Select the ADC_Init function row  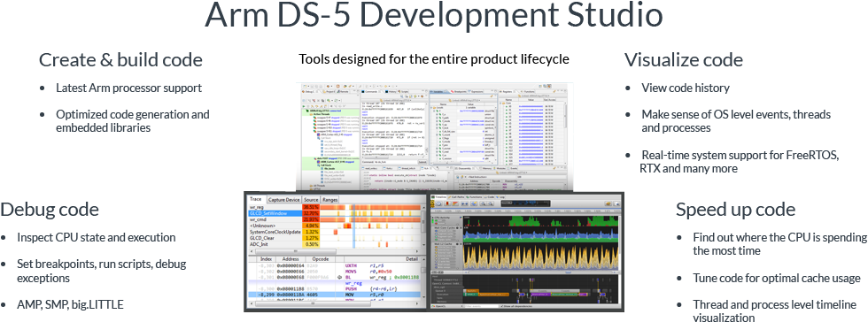tap(275, 244)
